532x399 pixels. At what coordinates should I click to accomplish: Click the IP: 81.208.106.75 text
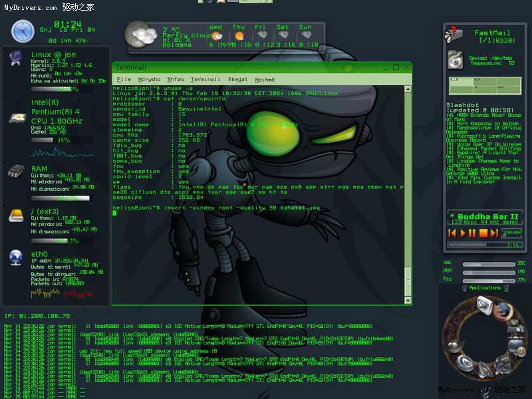tap(37, 316)
